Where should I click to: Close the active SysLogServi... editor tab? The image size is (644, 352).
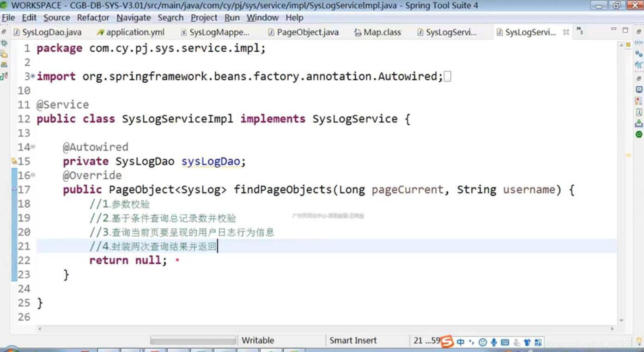566,32
